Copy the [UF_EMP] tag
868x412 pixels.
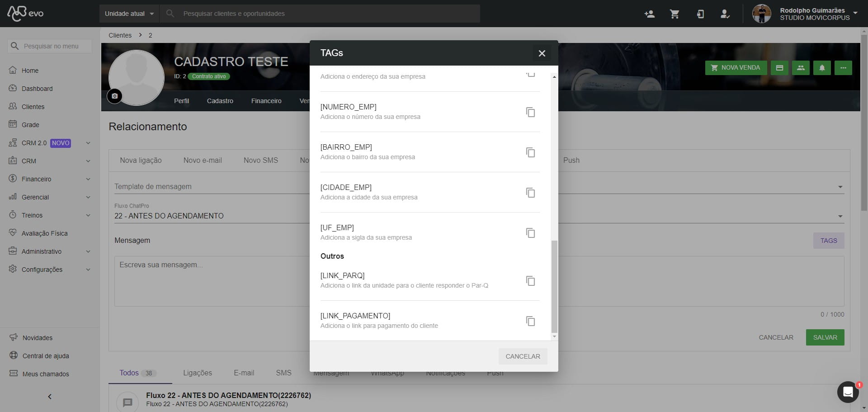tap(530, 233)
